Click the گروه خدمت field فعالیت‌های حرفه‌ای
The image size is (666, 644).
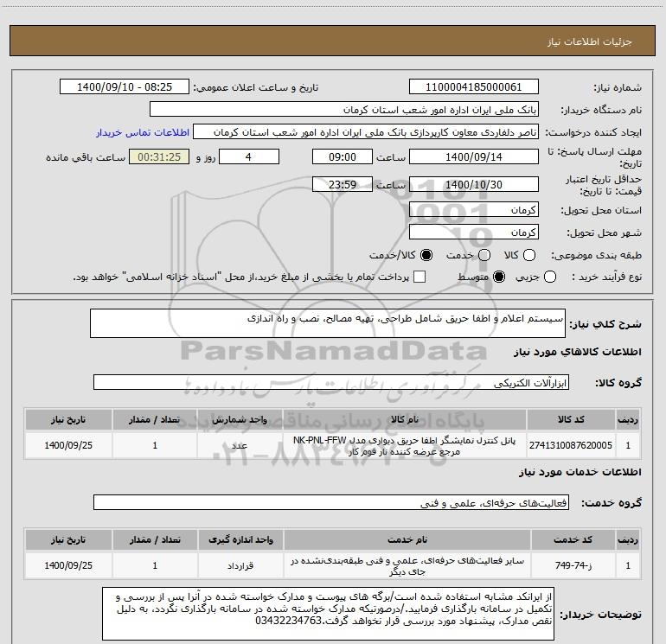pos(331,502)
